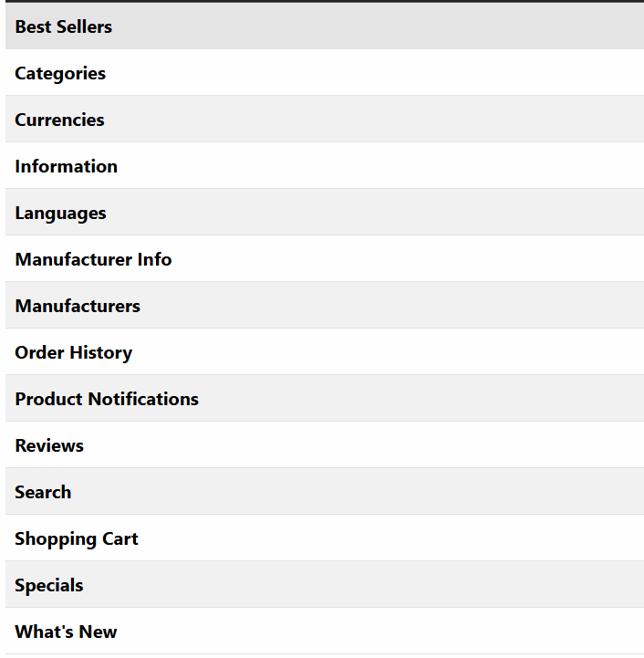Click the Shopping Cart label text

coord(77,539)
